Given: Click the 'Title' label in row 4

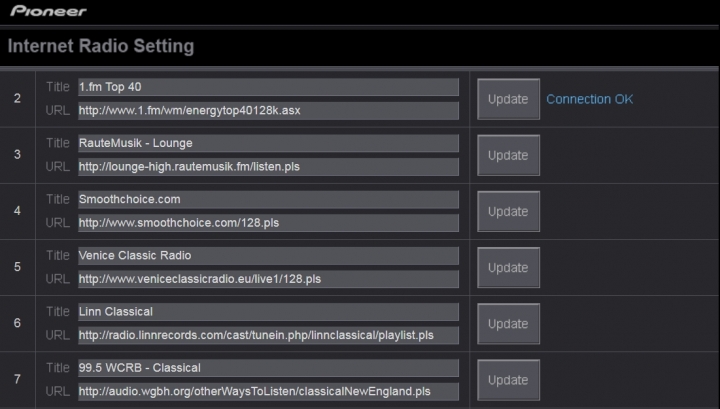Looking at the screenshot, I should coord(58,199).
